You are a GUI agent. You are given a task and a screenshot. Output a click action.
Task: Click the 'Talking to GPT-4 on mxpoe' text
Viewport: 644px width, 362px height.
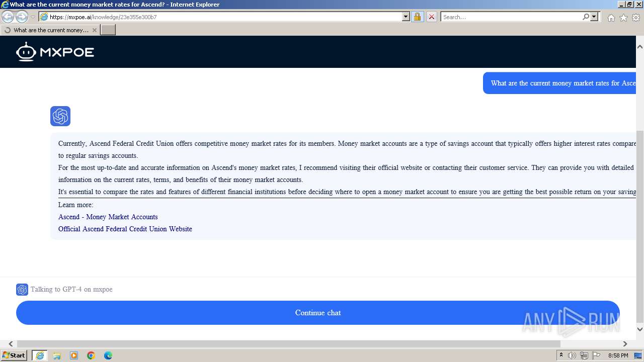71,289
